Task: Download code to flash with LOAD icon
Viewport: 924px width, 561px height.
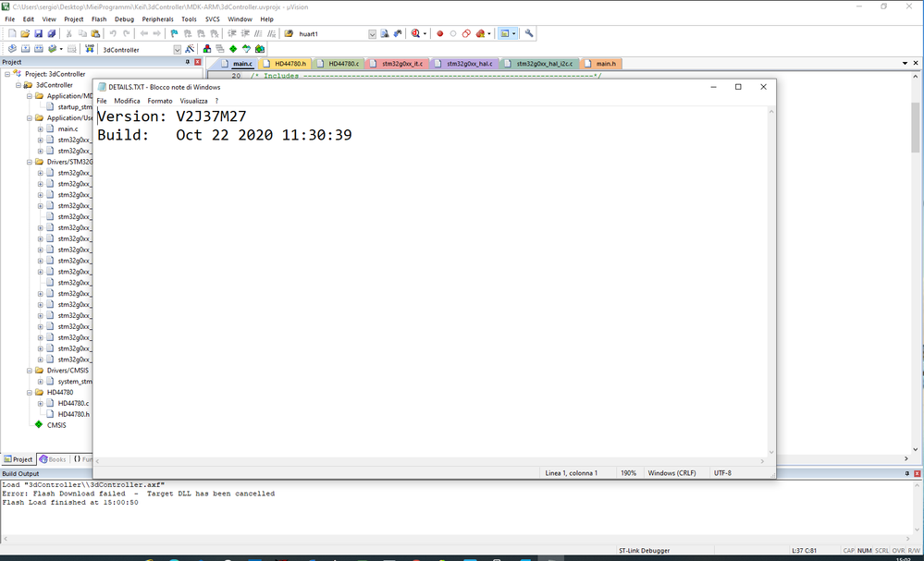Action: pos(90,49)
